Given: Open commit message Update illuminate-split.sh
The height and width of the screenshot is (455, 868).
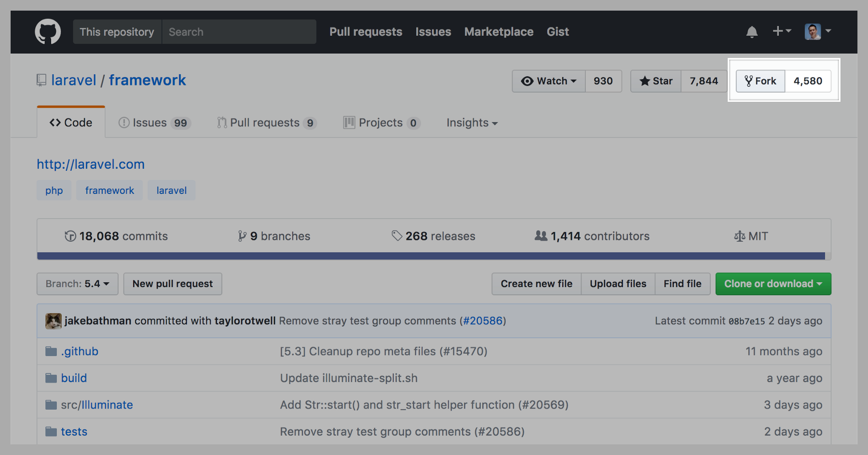Looking at the screenshot, I should pyautogui.click(x=349, y=378).
